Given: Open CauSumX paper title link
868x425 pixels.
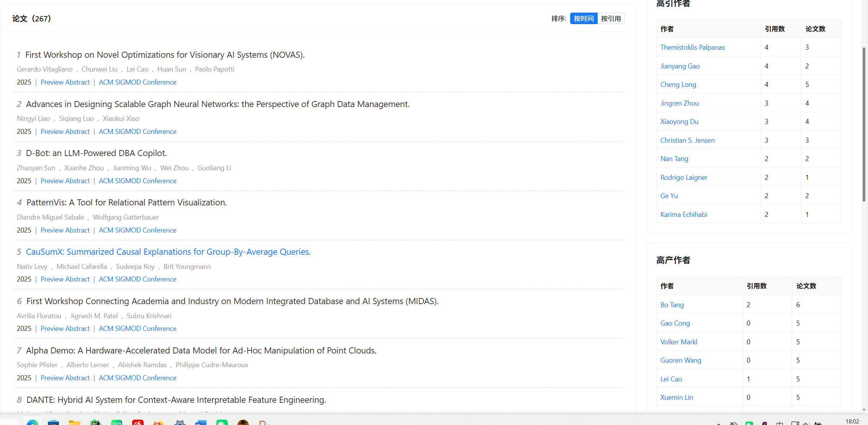Looking at the screenshot, I should click(168, 252).
